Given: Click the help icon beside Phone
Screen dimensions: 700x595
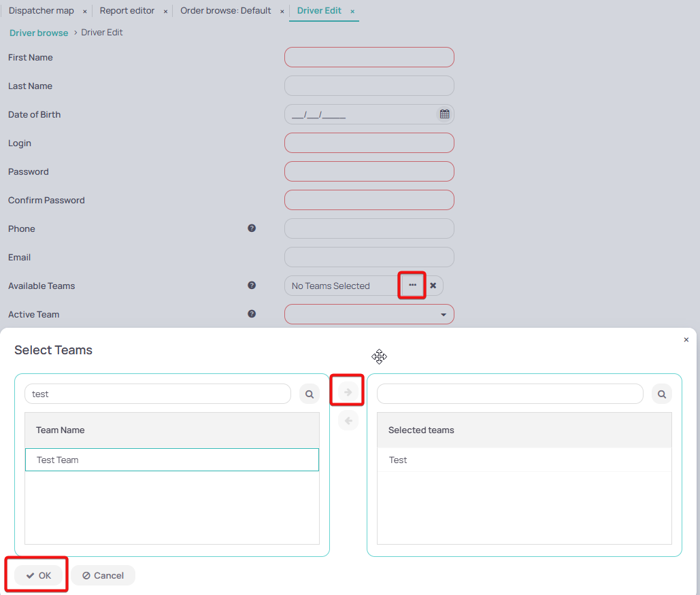Looking at the screenshot, I should (252, 228).
